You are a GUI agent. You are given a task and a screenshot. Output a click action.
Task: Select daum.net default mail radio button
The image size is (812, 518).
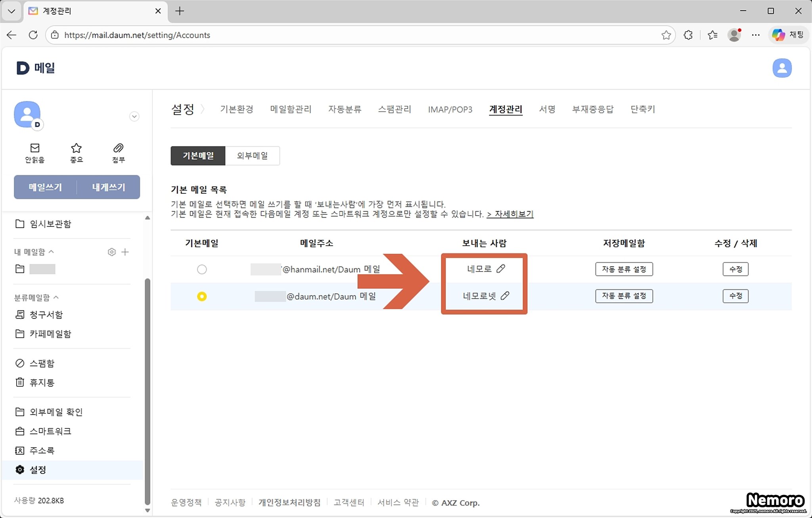point(202,296)
